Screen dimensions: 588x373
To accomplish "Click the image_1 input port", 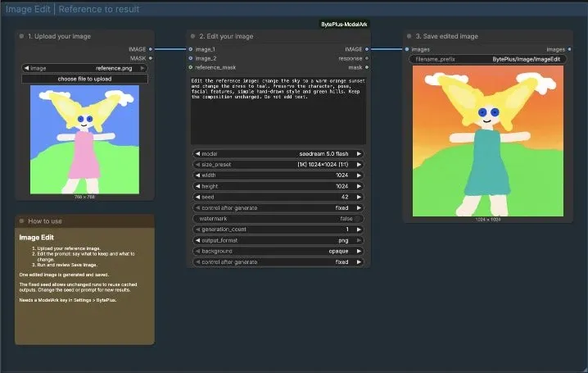I will click(x=191, y=49).
